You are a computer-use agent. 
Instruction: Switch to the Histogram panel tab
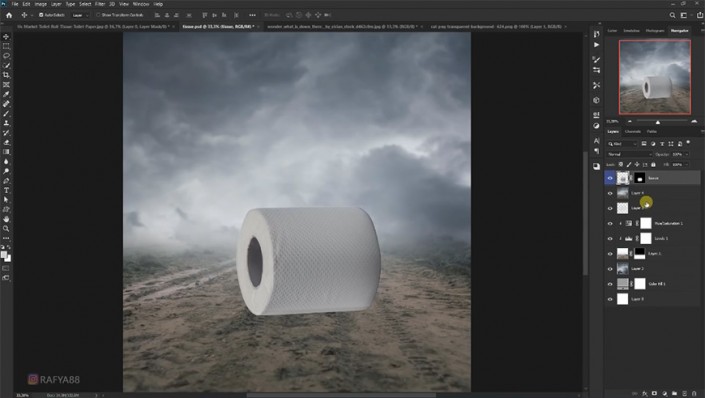655,31
